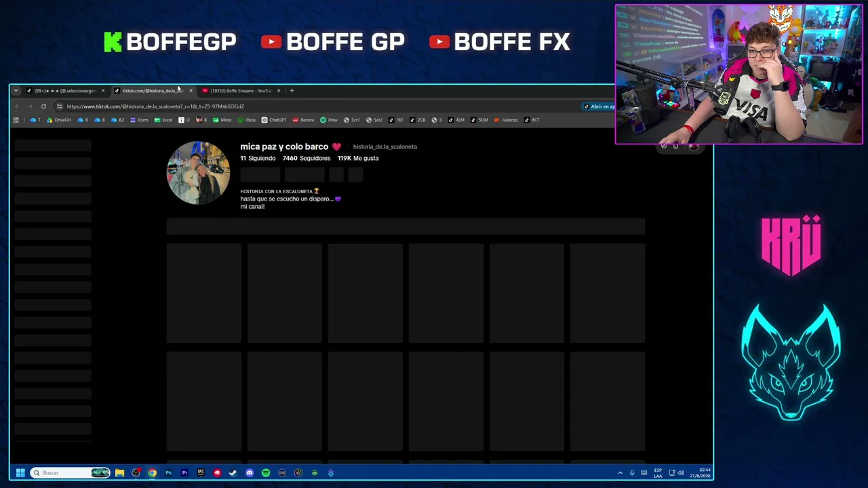Open Premiere Pro from the taskbar
The height and width of the screenshot is (488, 868).
[184, 473]
